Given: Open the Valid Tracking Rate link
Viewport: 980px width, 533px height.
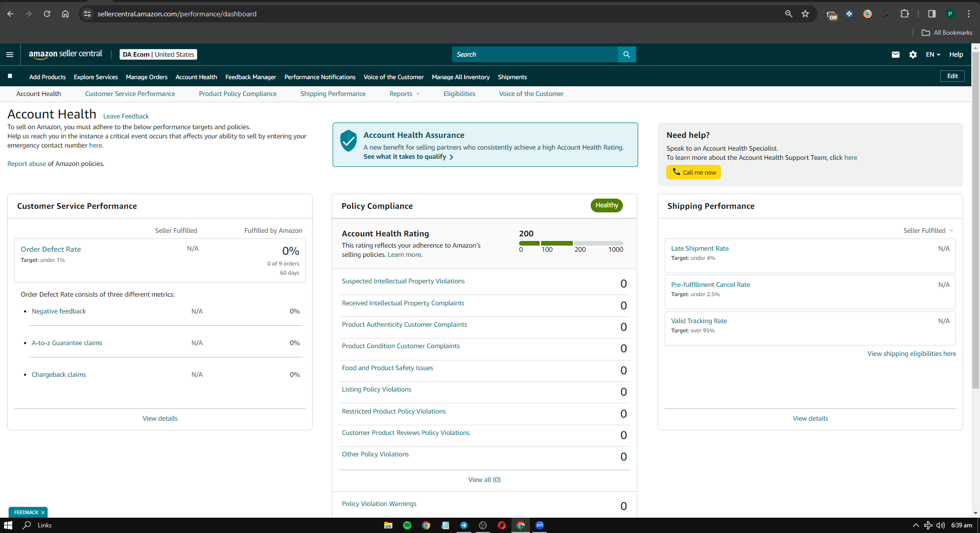Looking at the screenshot, I should (x=699, y=321).
